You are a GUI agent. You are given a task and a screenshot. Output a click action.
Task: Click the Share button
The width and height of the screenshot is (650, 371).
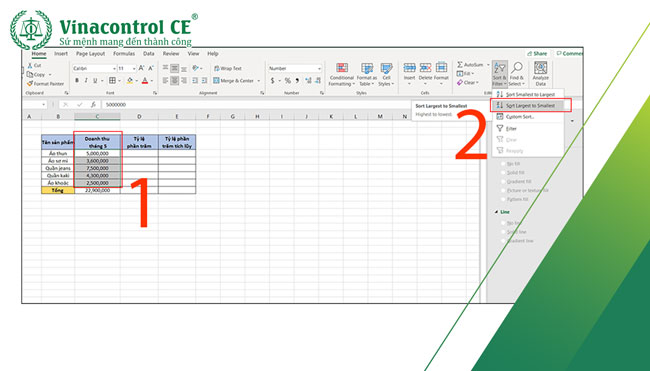(537, 53)
